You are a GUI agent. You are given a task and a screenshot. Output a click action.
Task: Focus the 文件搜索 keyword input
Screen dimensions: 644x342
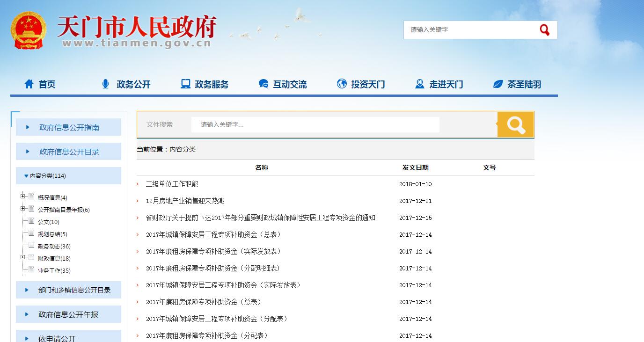(315, 124)
